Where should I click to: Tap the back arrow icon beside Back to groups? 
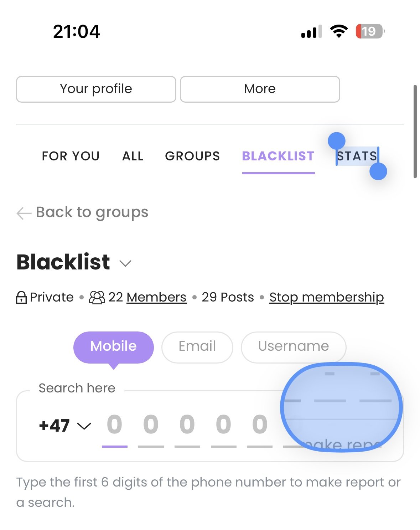24,213
